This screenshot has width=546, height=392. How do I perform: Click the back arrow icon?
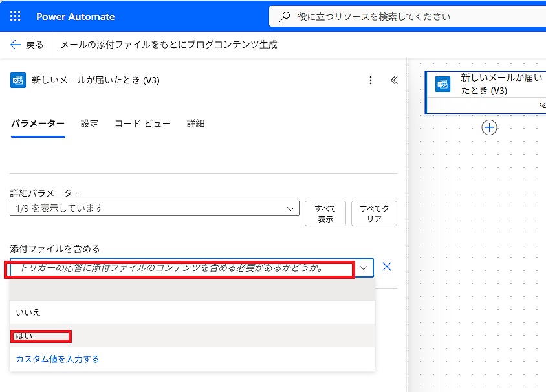16,45
